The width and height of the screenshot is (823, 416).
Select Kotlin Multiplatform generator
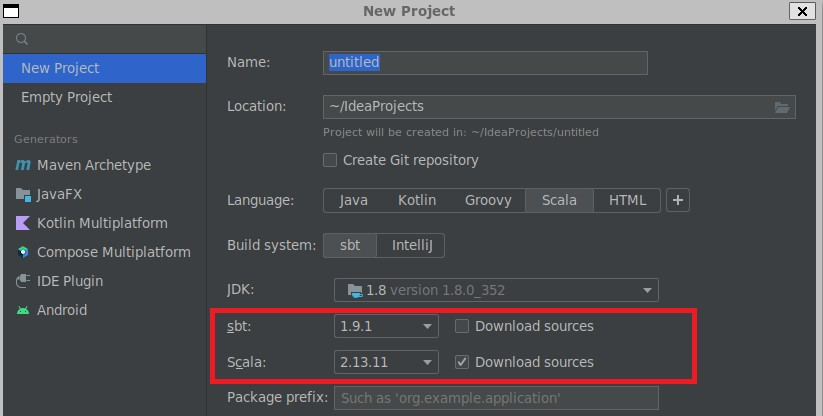pyautogui.click(x=104, y=223)
